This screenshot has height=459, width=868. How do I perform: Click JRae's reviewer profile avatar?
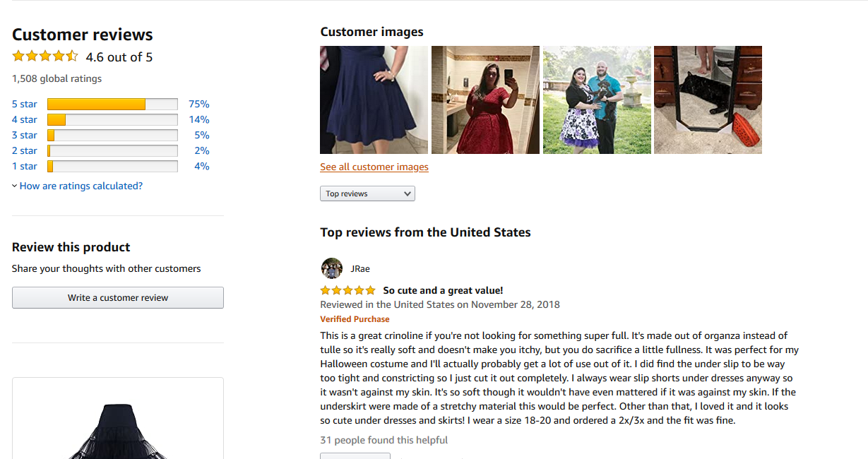pos(331,268)
